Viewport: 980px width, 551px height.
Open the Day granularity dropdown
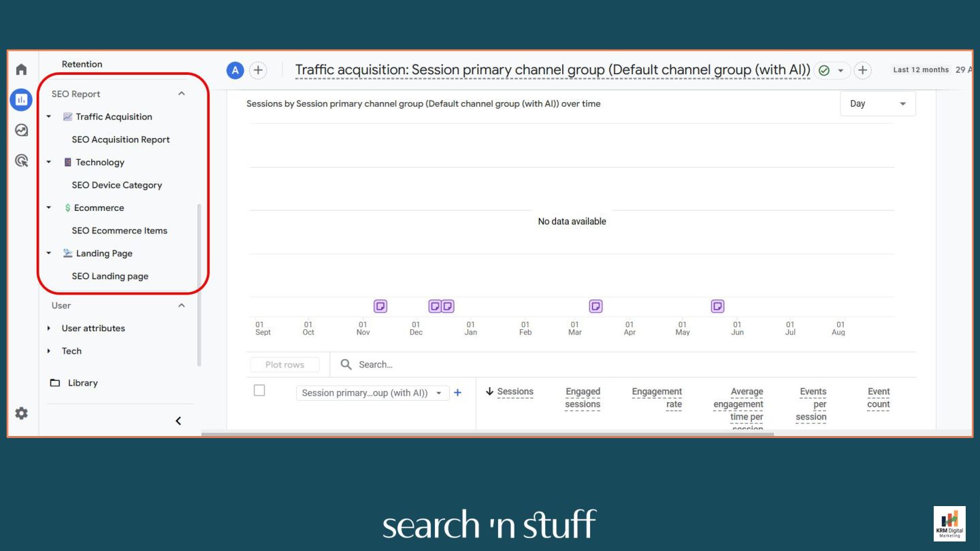click(x=878, y=104)
